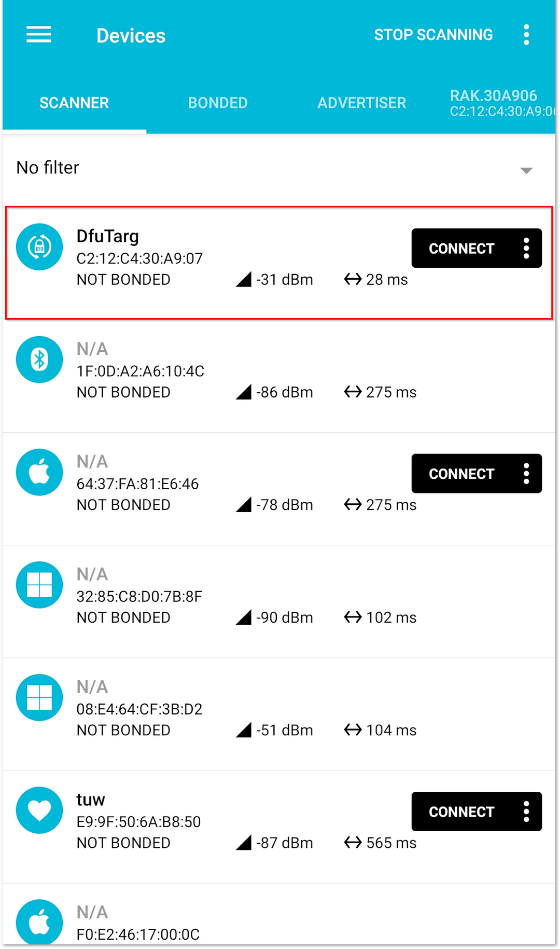Open the hamburger navigation menu
The width and height of the screenshot is (560, 949).
pos(39,35)
